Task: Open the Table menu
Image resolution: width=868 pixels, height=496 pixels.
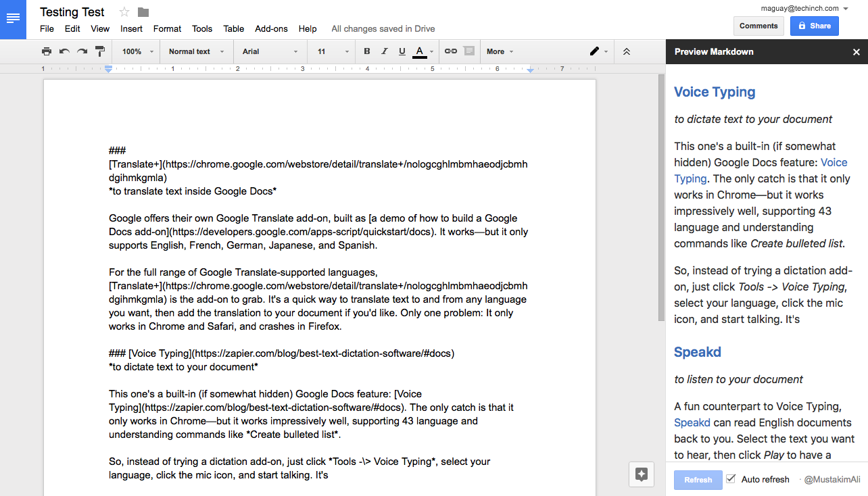Action: [234, 29]
